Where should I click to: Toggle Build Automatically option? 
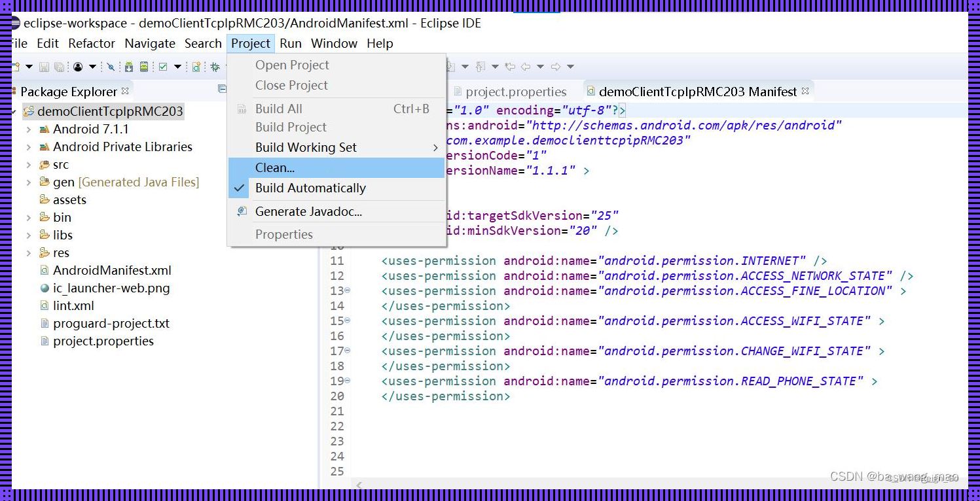[336, 188]
